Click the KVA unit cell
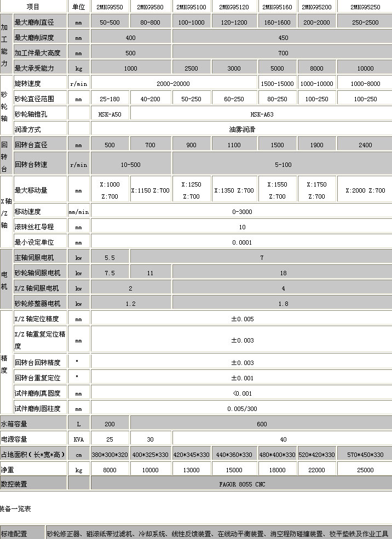 (x=79, y=439)
